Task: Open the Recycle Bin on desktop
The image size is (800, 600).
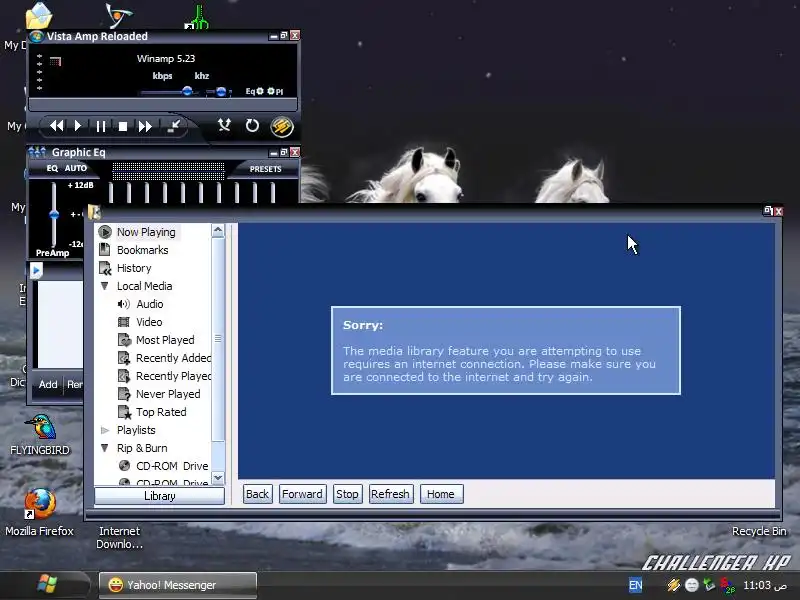Action: coord(759,531)
